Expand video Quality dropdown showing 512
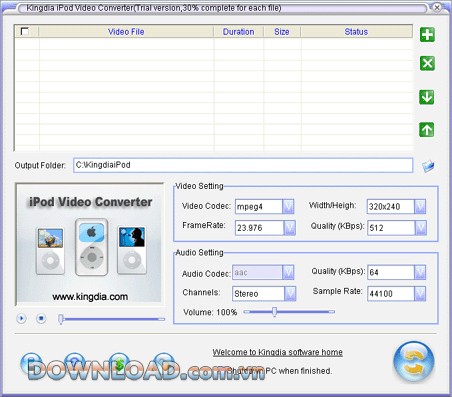452x397 pixels. click(420, 228)
